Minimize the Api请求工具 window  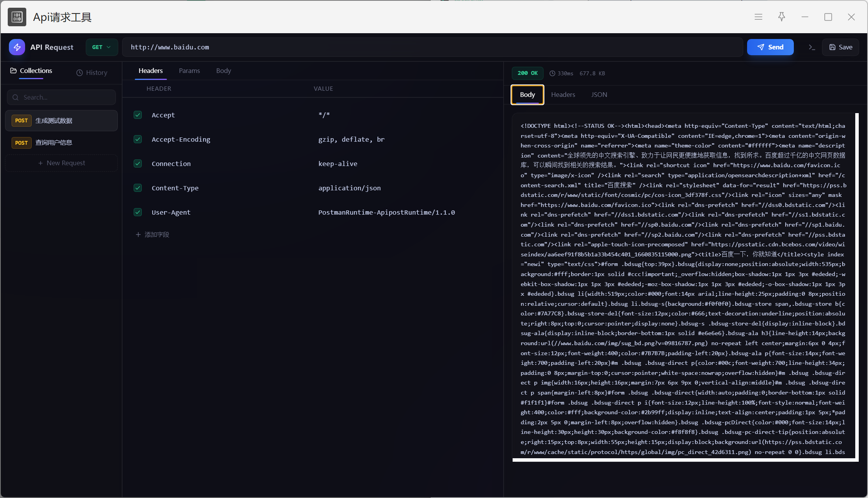point(805,17)
